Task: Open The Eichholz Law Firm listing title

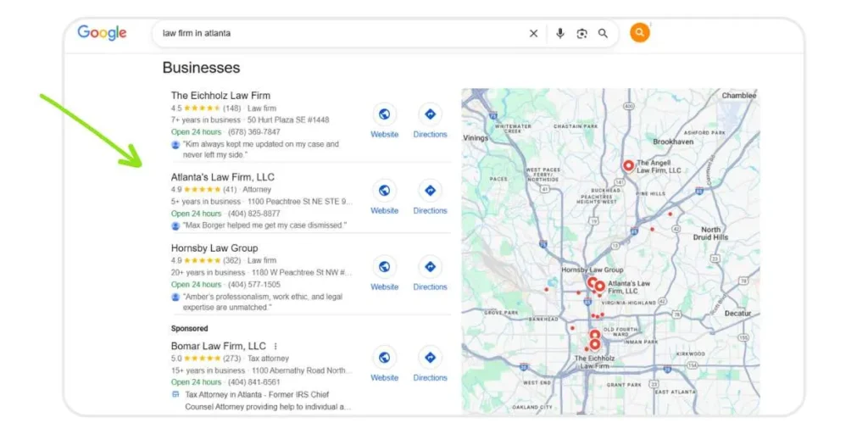Action: click(x=220, y=95)
